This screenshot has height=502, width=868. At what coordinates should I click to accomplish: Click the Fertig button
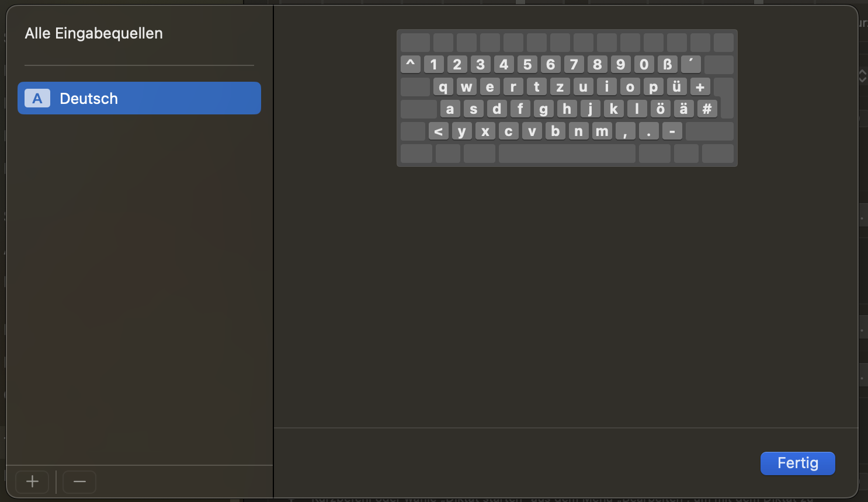tap(797, 463)
